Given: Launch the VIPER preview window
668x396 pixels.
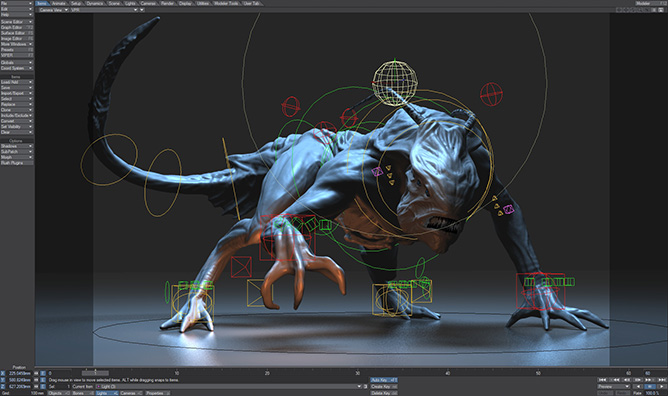Looking at the screenshot, I should click(x=17, y=55).
